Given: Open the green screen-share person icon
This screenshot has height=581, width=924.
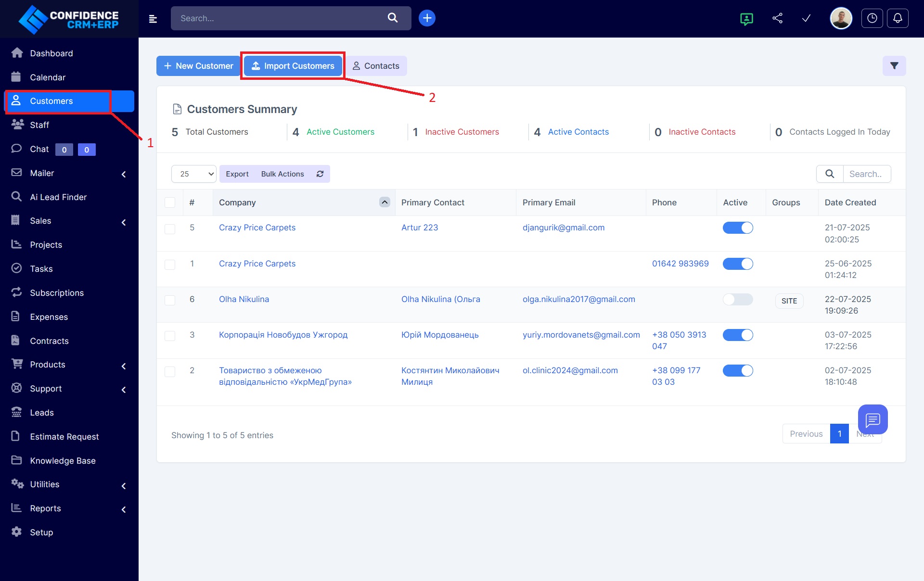Looking at the screenshot, I should point(746,19).
